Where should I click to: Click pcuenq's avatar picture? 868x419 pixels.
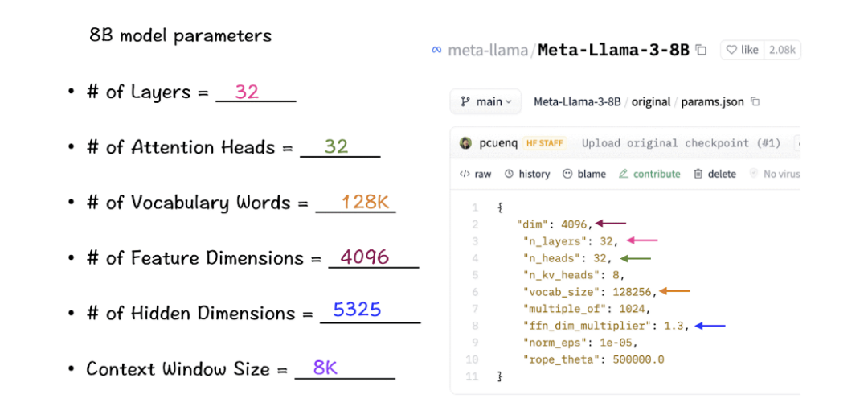click(465, 143)
